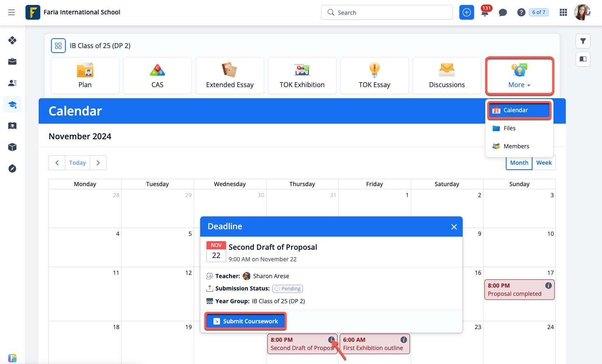Click in the Search field
The height and width of the screenshot is (364, 602).
[x=391, y=13]
